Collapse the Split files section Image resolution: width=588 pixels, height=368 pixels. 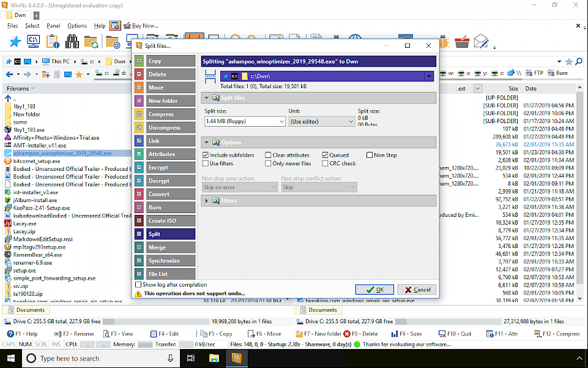[206, 98]
